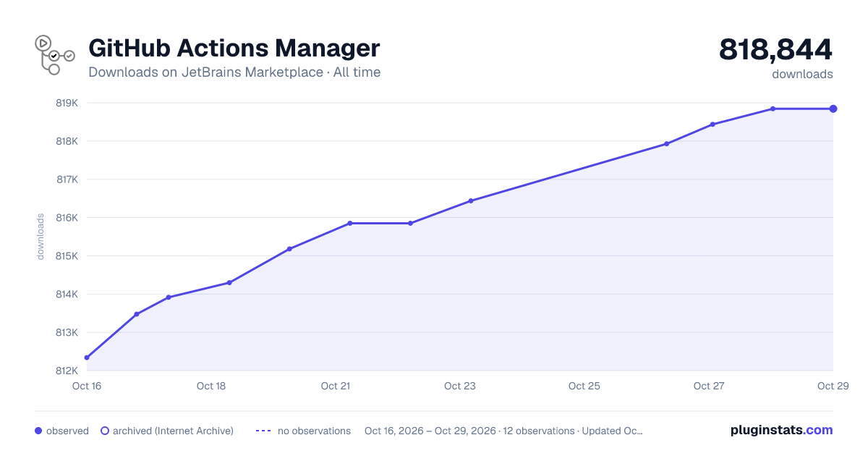868x456 pixels.
Task: Open the pluginstats.com link
Action: coord(781,430)
